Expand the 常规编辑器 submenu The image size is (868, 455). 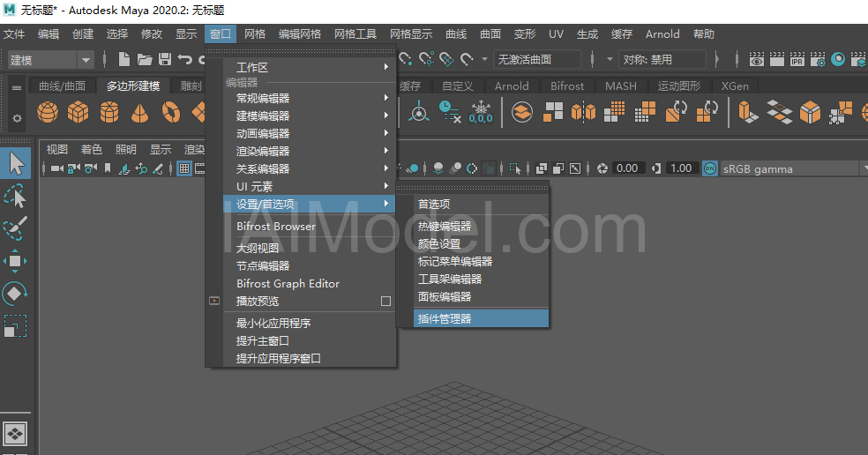coord(310,99)
